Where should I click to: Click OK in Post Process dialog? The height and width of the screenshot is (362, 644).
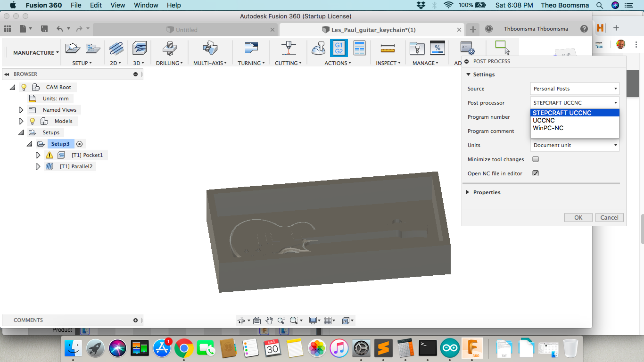578,217
